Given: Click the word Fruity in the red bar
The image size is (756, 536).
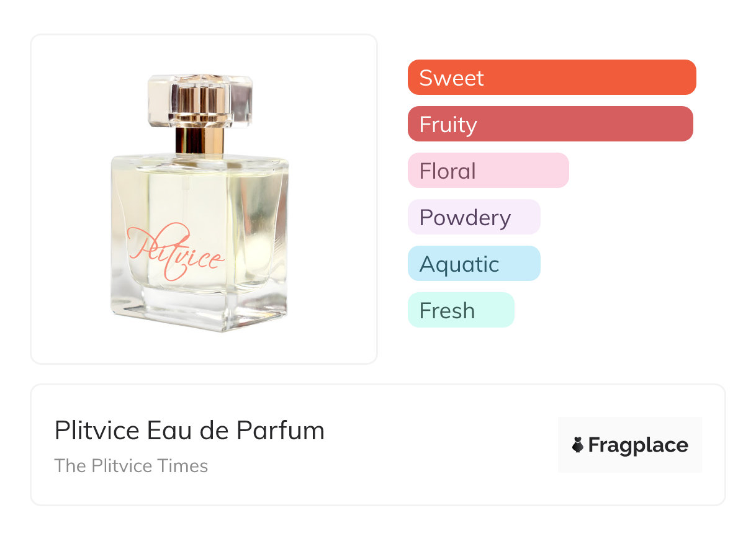Looking at the screenshot, I should tap(448, 124).
